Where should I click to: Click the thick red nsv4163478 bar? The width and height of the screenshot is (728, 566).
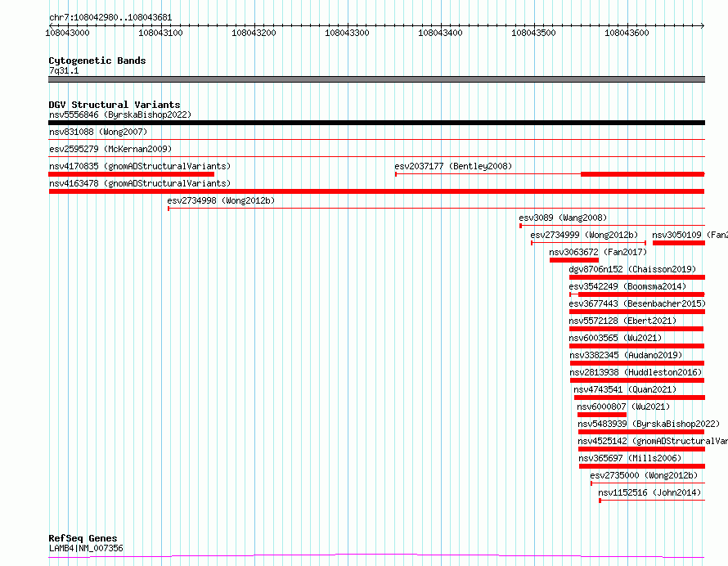(376, 191)
